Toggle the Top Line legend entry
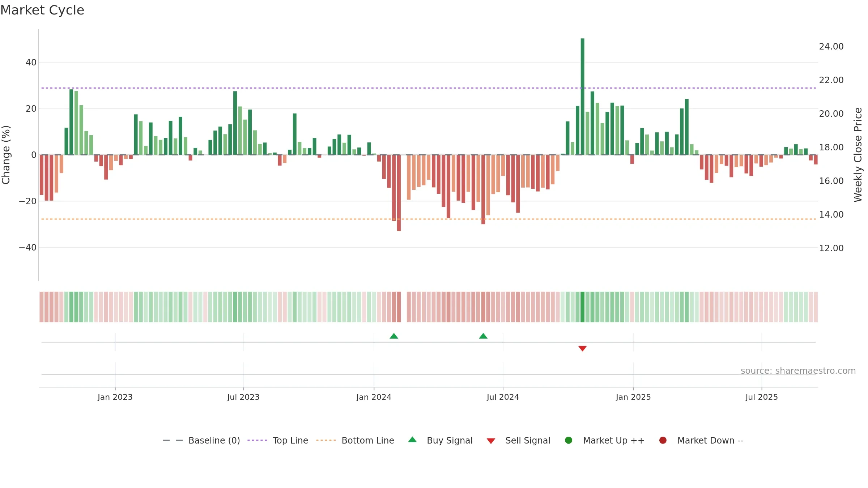Image resolution: width=868 pixels, height=488 pixels. tap(278, 440)
